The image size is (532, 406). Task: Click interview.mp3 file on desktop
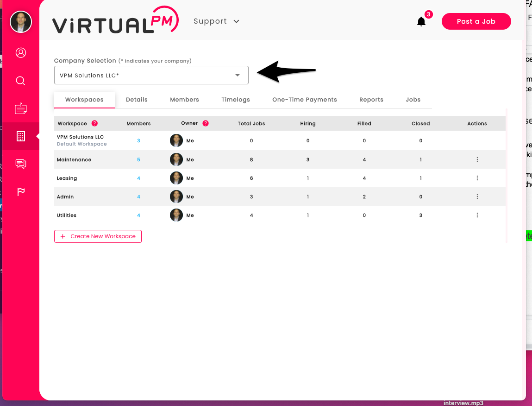tap(463, 403)
